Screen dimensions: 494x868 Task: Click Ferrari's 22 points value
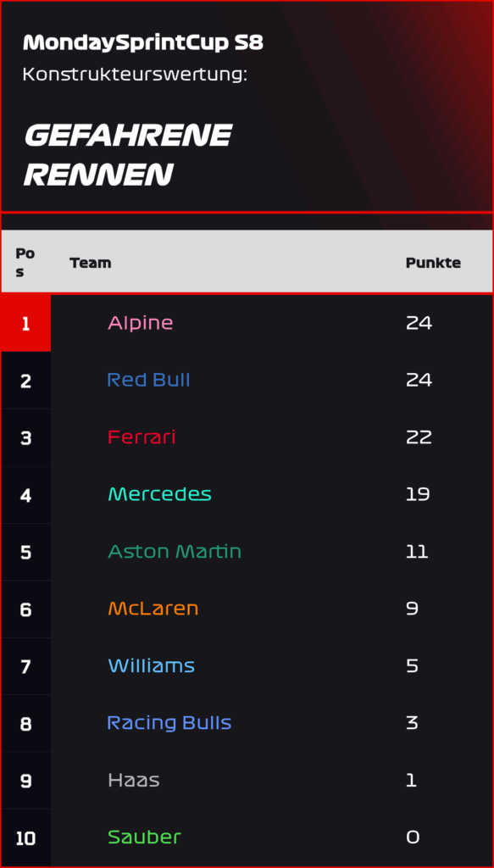[419, 437]
